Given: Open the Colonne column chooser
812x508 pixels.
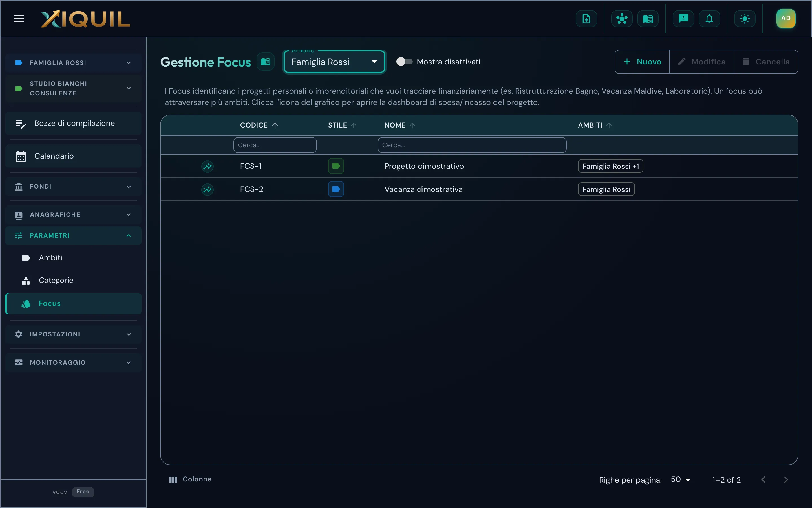Looking at the screenshot, I should 190,479.
